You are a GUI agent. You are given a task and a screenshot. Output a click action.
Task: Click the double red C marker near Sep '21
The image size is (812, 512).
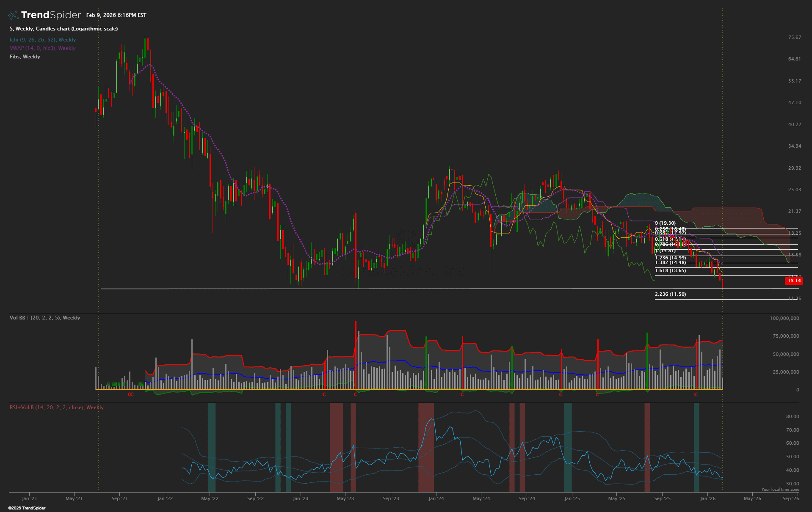click(x=131, y=394)
